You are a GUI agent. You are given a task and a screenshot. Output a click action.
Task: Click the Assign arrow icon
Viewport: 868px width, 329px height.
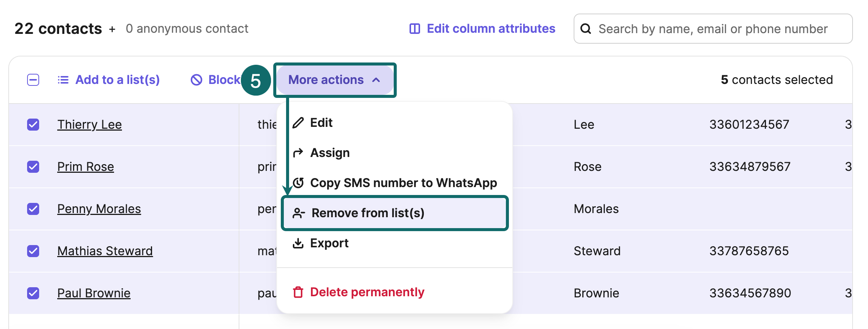click(x=298, y=153)
